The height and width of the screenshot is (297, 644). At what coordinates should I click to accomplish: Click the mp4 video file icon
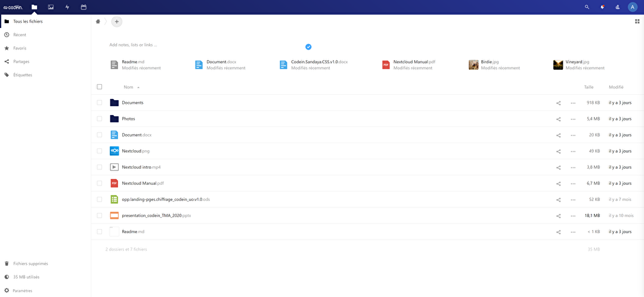pyautogui.click(x=114, y=167)
